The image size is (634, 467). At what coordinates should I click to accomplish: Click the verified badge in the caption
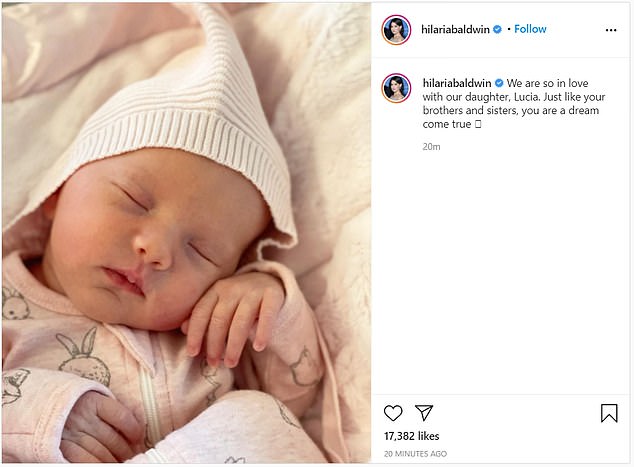[499, 83]
